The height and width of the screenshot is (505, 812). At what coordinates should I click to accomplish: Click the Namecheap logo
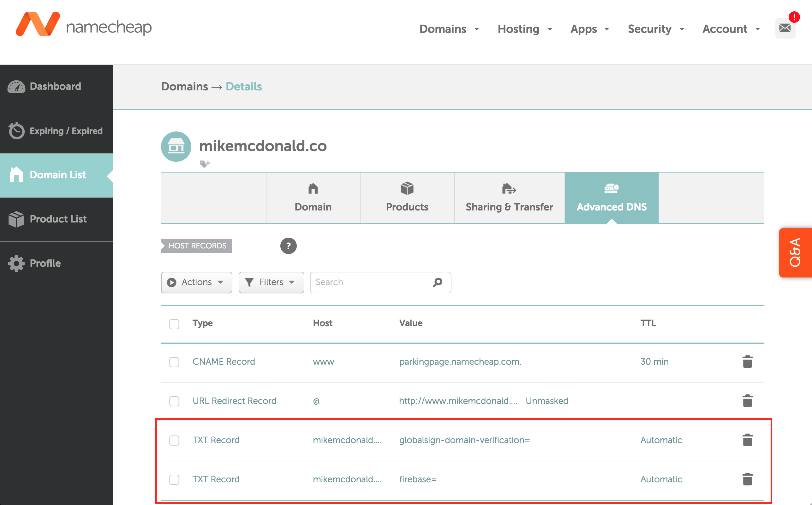[x=84, y=24]
